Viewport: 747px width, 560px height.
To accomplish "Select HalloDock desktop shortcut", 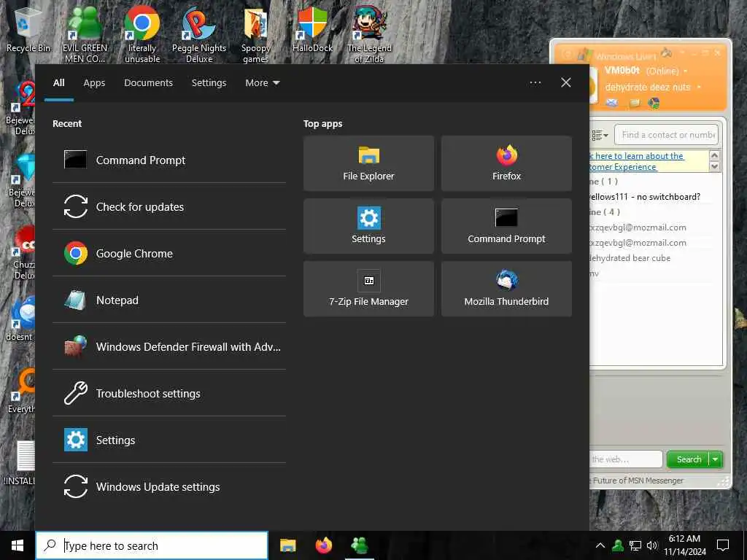I will 312,29.
